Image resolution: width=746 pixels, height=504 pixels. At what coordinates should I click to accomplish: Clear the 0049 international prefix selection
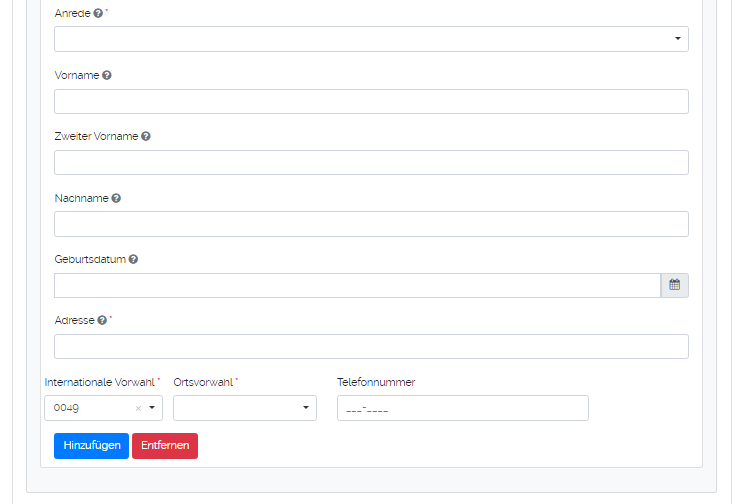[x=138, y=408]
